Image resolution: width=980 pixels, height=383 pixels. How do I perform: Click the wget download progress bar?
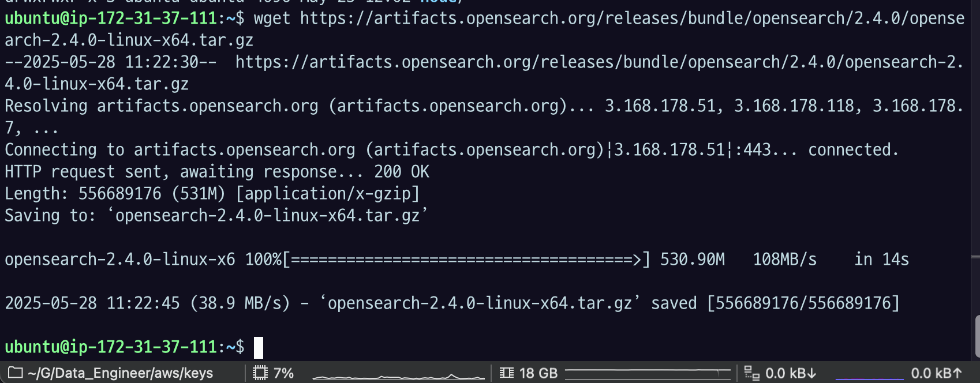point(466,260)
